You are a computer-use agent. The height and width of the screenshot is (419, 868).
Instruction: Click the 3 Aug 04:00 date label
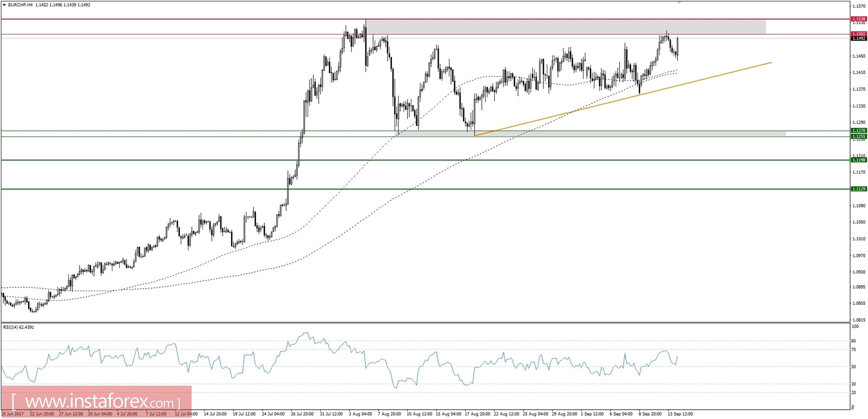[361, 414]
